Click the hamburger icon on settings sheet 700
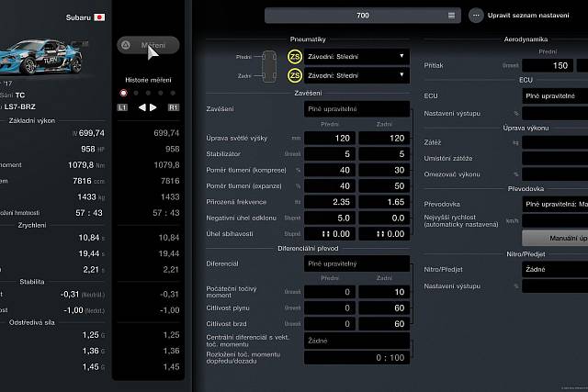588x392 pixels. 451,16
